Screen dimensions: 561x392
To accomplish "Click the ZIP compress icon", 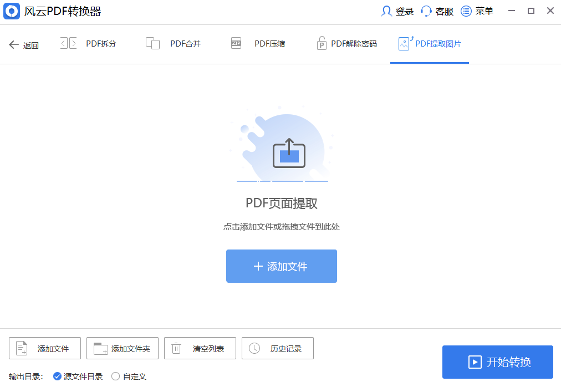I will (x=236, y=43).
